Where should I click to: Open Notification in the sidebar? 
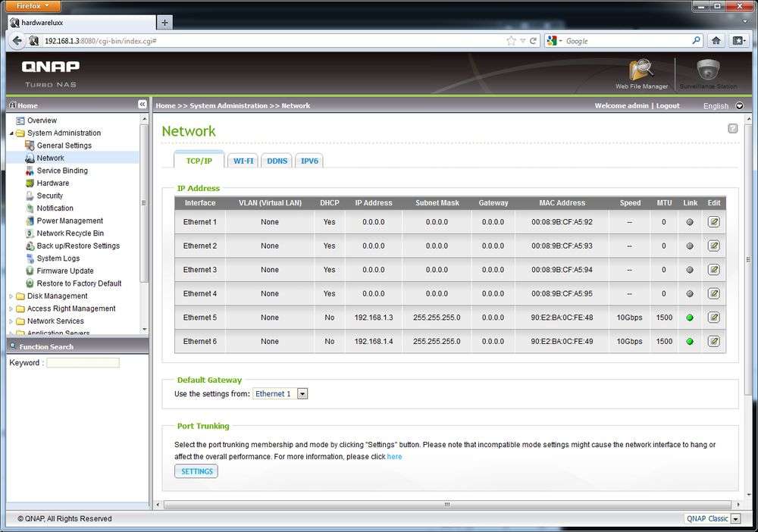(55, 208)
